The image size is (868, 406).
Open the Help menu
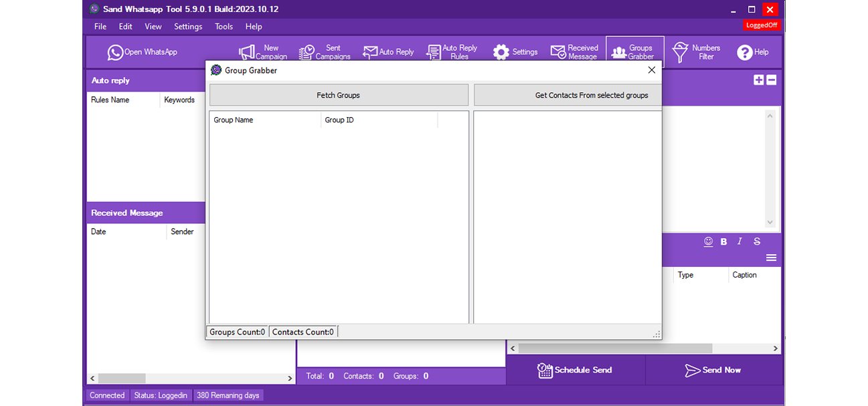(x=254, y=27)
